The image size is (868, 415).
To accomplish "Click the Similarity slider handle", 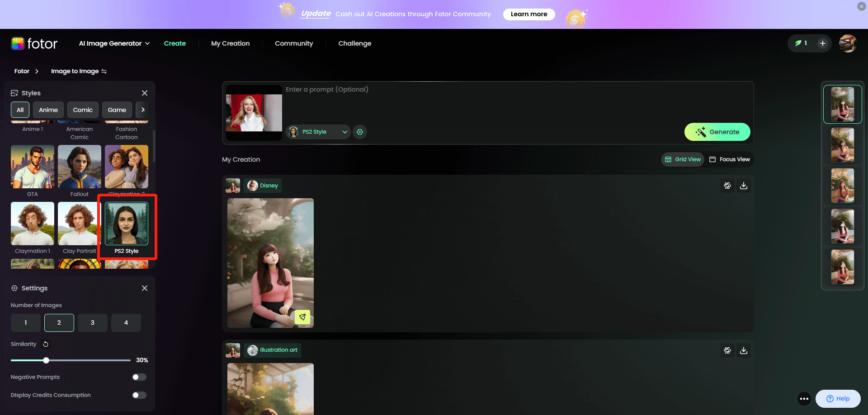I will click(x=46, y=360).
